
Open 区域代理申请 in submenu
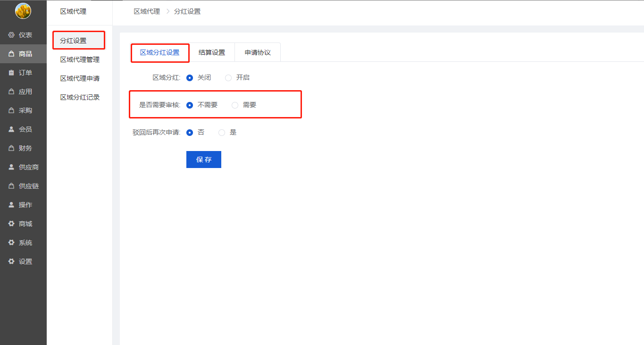(x=80, y=78)
